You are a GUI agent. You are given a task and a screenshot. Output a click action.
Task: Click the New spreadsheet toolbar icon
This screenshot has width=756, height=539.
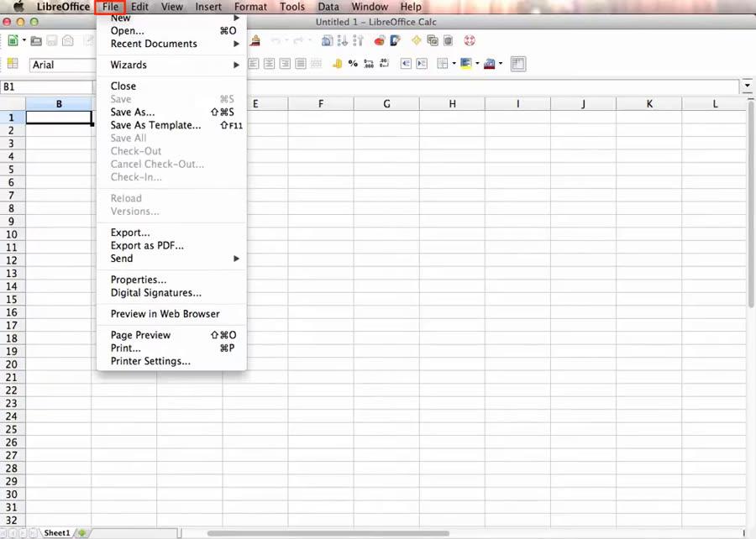pyautogui.click(x=13, y=41)
